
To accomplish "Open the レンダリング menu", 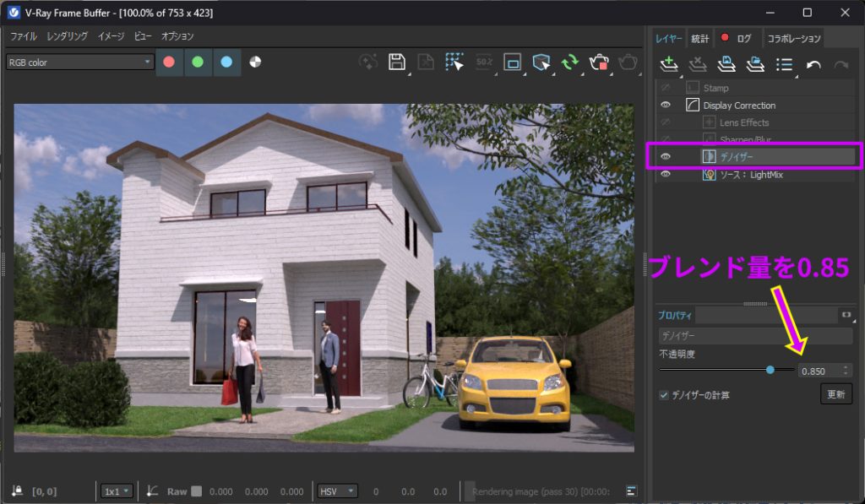I will pyautogui.click(x=68, y=36).
